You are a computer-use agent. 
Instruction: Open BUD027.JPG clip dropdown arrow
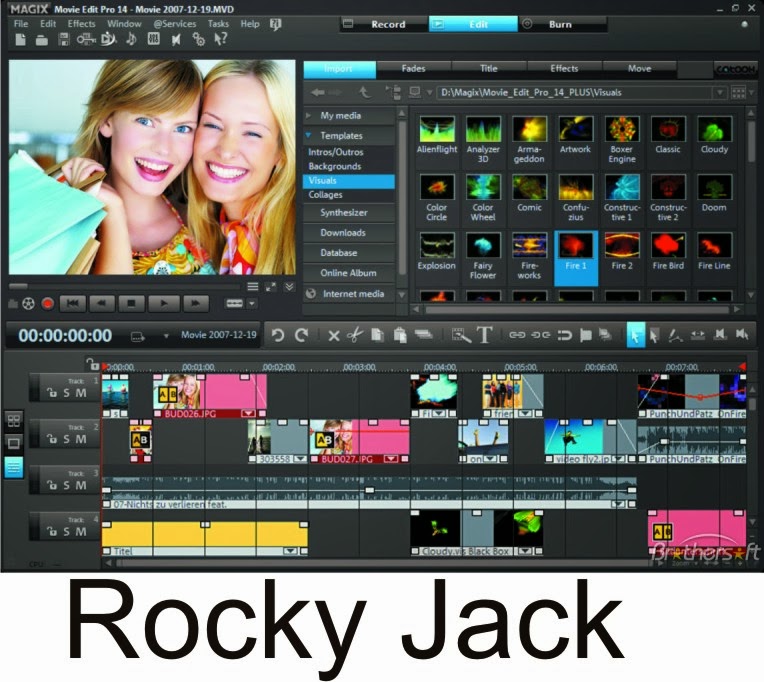point(391,459)
